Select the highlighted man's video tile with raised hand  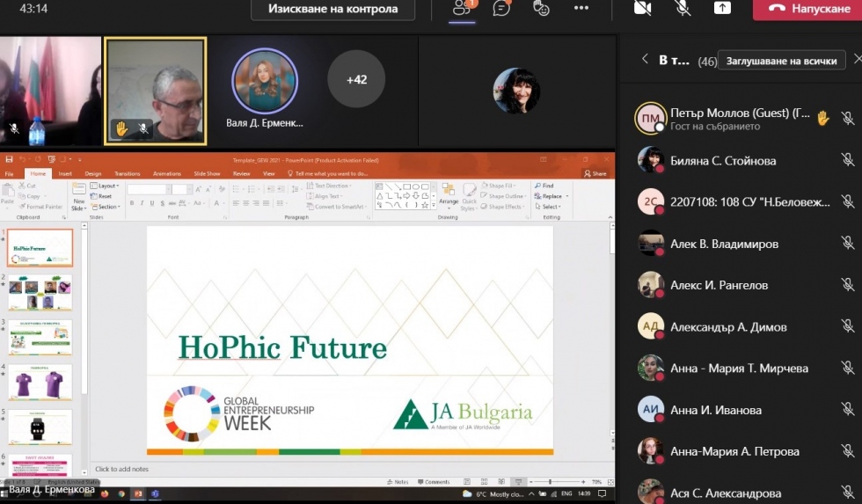click(x=156, y=91)
